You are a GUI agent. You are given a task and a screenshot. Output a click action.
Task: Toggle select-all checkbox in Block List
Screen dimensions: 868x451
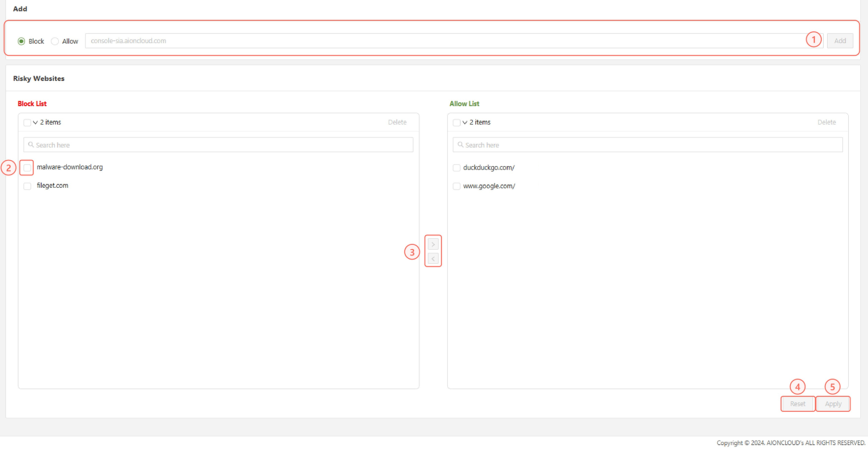27,123
